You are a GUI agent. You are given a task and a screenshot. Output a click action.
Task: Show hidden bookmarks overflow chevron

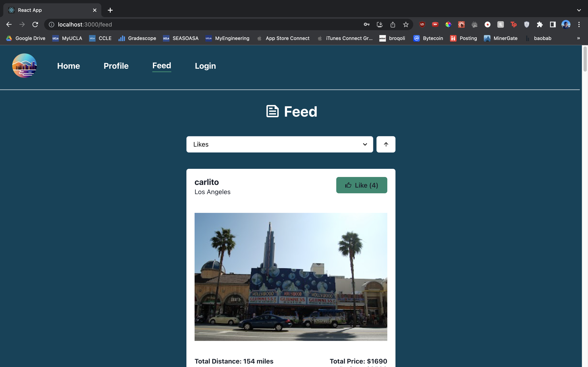click(x=578, y=38)
